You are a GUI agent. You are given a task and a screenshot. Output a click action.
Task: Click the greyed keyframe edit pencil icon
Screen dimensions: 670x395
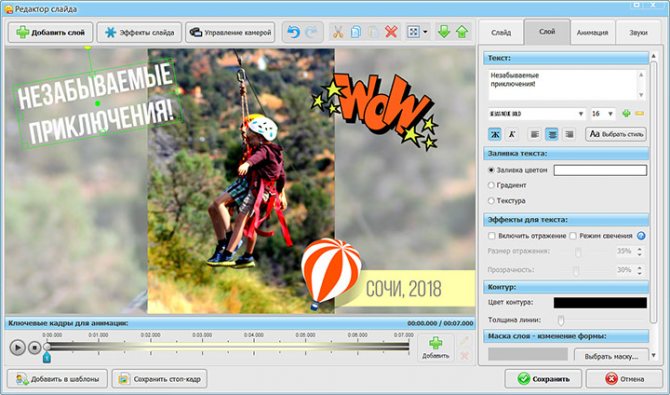[x=464, y=341]
